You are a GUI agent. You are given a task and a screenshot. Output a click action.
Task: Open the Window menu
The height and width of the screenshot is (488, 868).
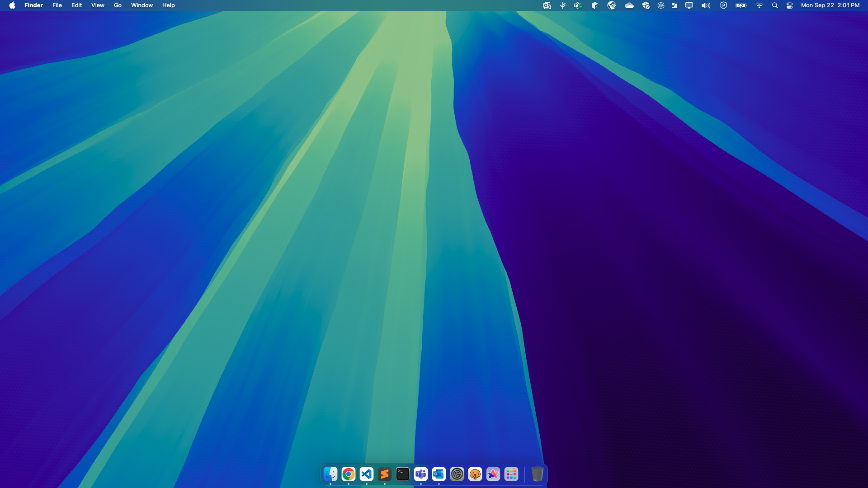pyautogui.click(x=142, y=5)
